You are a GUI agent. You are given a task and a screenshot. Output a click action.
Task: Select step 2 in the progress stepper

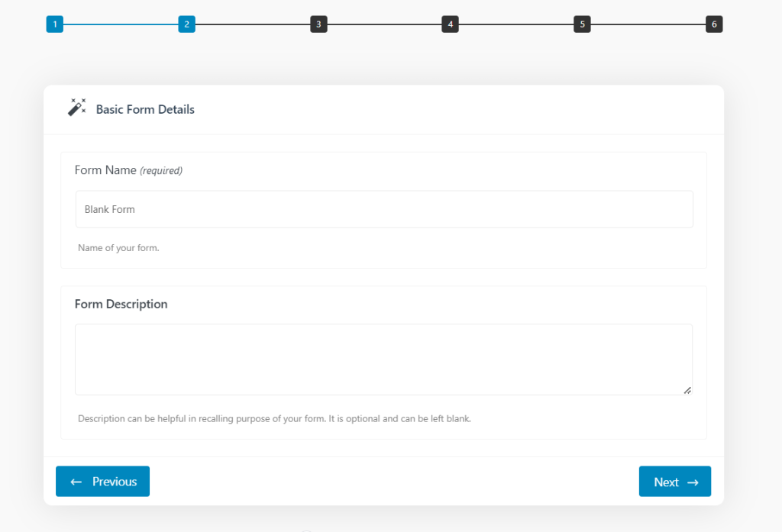click(x=186, y=24)
